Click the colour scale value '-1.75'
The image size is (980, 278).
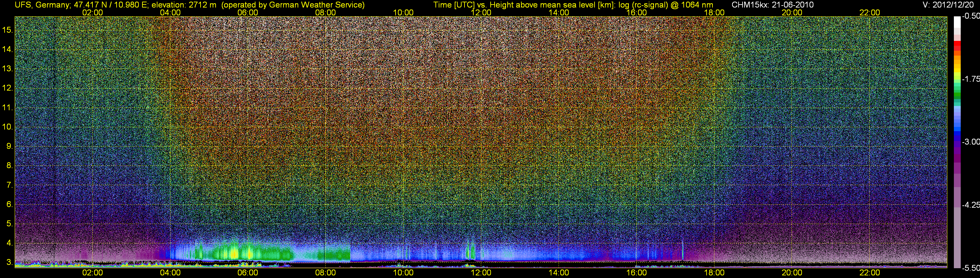(x=971, y=79)
